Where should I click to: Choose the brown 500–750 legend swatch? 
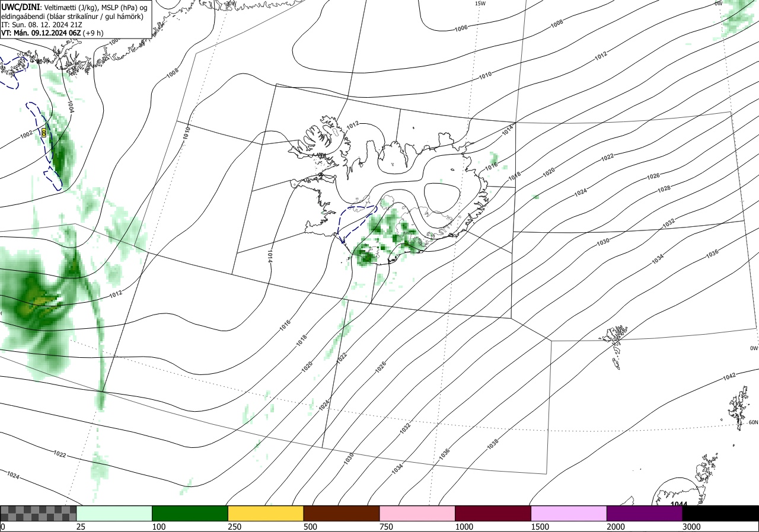coord(342,513)
